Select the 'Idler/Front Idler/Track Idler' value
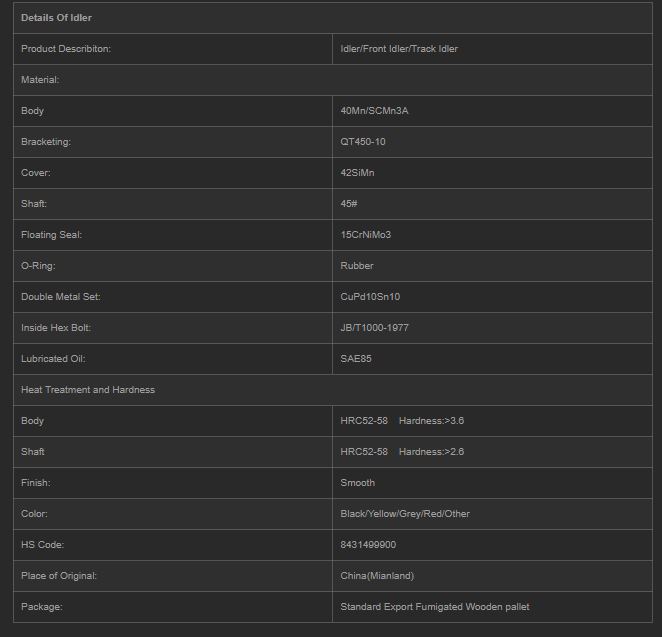 (399, 49)
